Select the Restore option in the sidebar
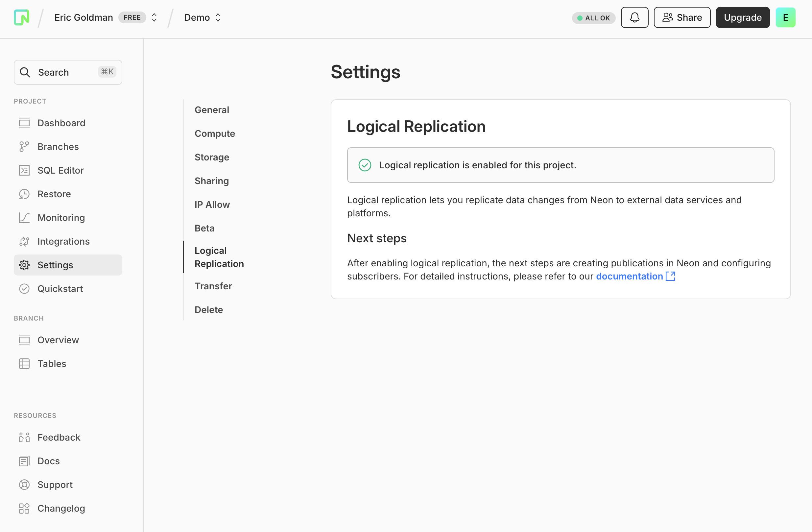Viewport: 812px width, 532px height. (x=54, y=194)
